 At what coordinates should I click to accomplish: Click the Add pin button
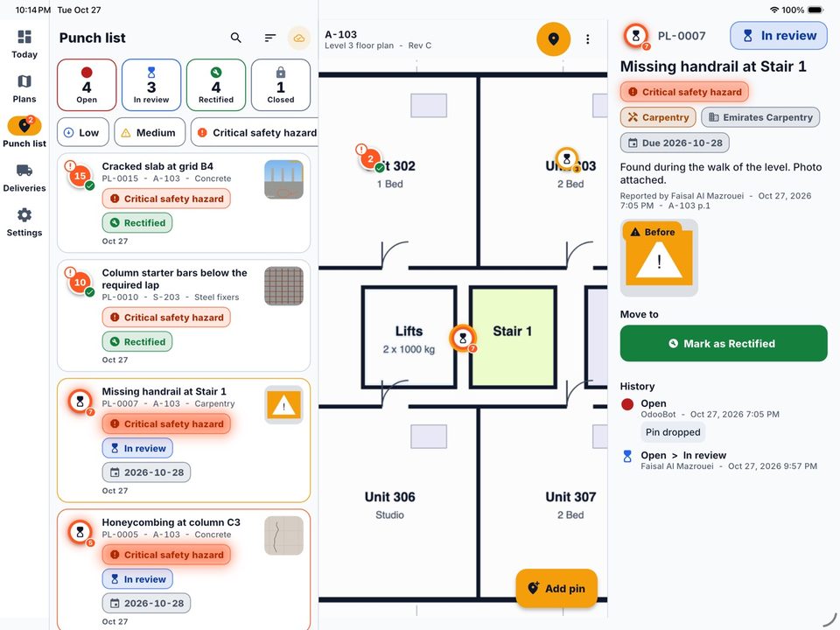pos(556,588)
